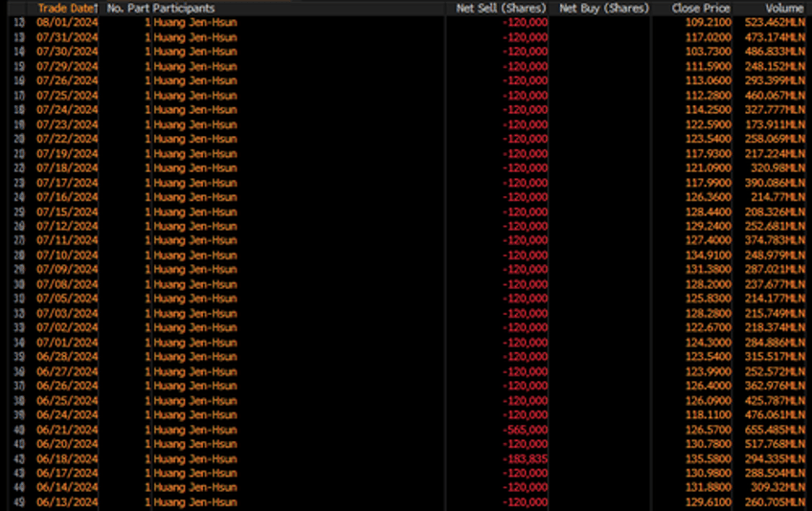Select volume 237.677MLN
The width and height of the screenshot is (812, 511).
coord(776,284)
